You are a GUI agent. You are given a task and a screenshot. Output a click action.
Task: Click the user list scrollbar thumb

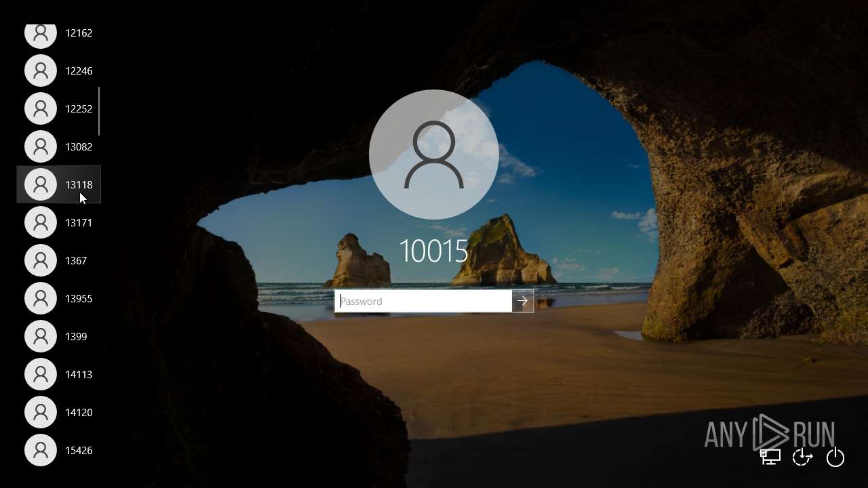click(99, 111)
